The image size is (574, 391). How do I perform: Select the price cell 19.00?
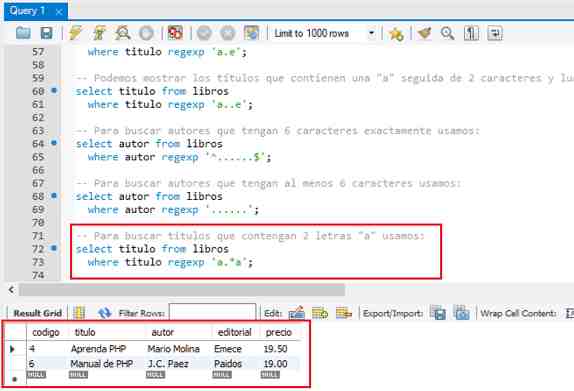pos(275,364)
